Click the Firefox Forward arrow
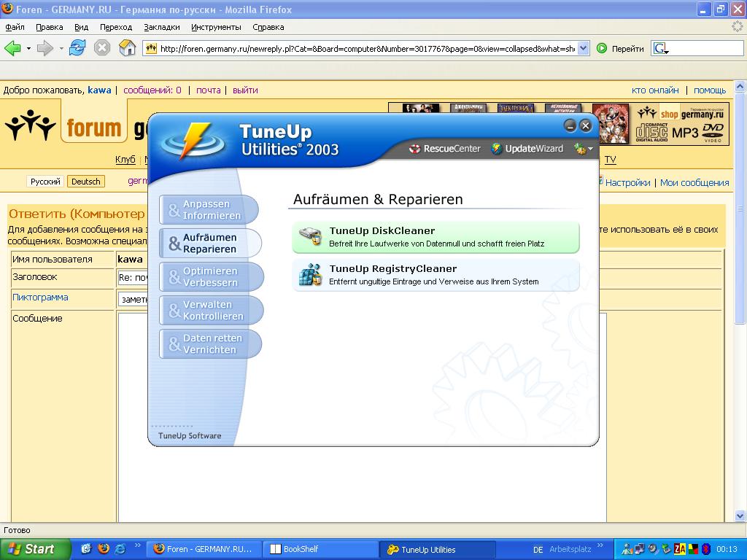Image resolution: width=747 pixels, height=560 pixels. [44, 48]
